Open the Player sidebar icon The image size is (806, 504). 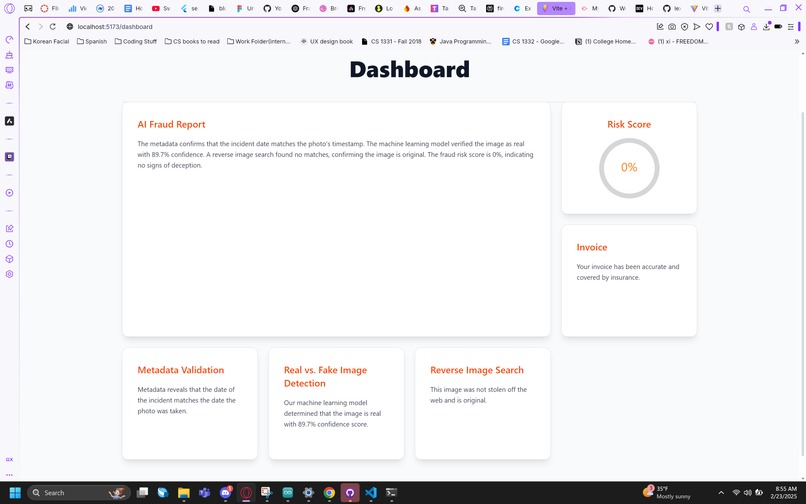[9, 193]
